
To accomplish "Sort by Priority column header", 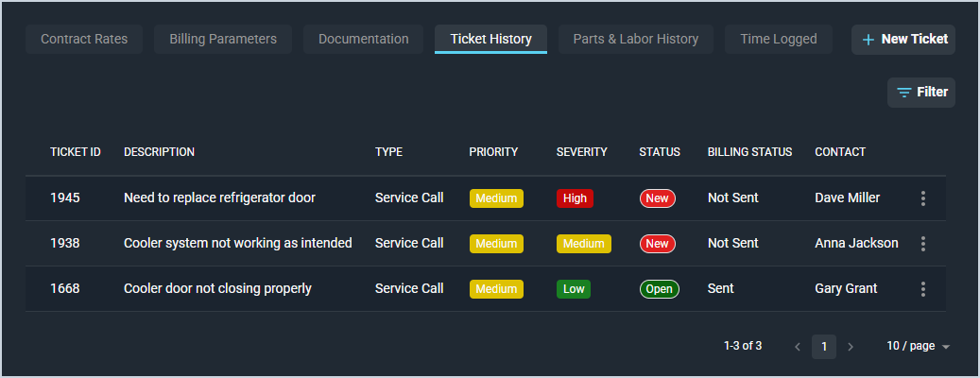I will click(x=493, y=152).
